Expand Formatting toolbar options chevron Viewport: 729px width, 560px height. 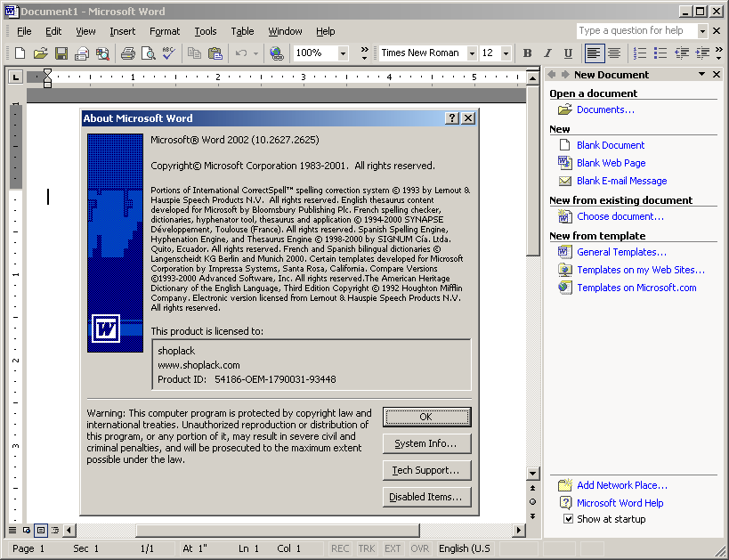pos(719,53)
